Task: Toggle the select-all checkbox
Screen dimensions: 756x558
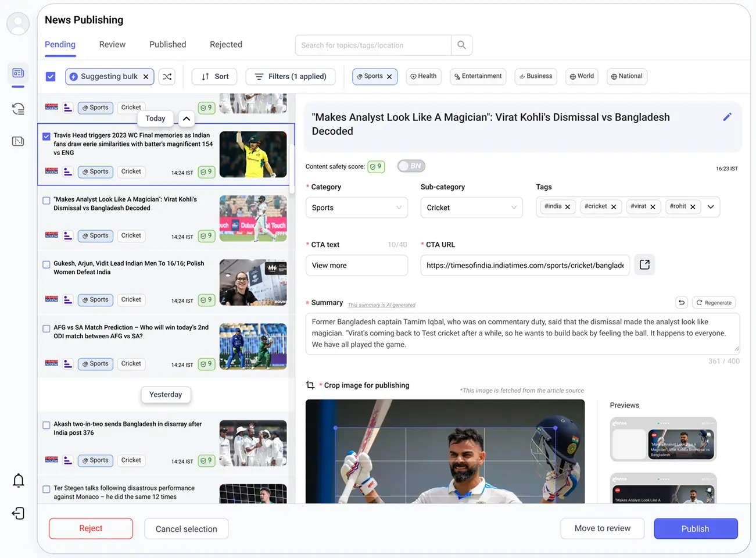Action: coord(51,77)
